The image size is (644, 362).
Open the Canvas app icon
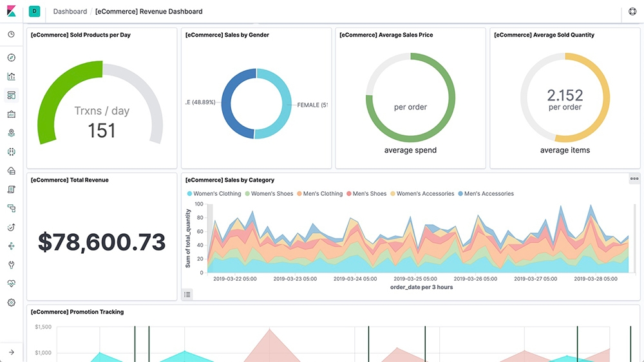(x=11, y=114)
